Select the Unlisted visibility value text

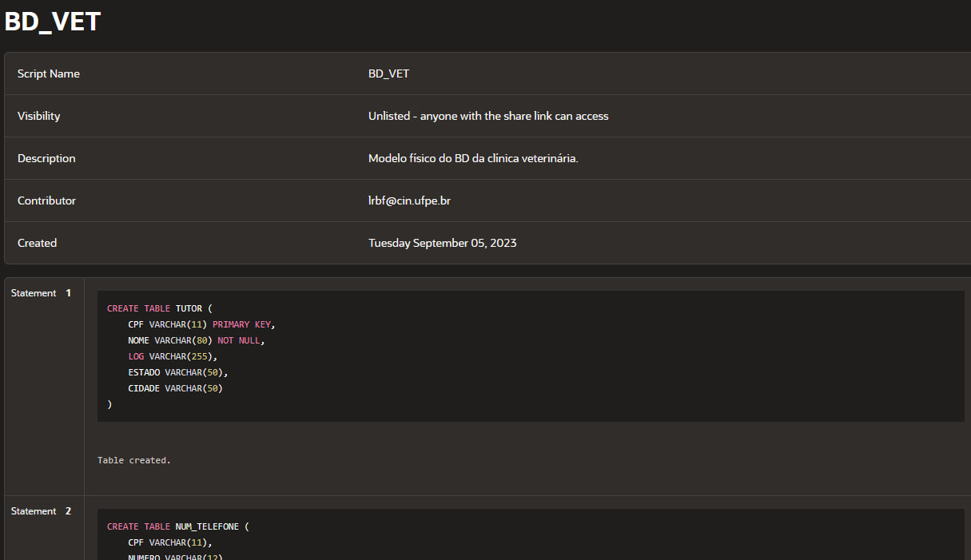point(488,116)
